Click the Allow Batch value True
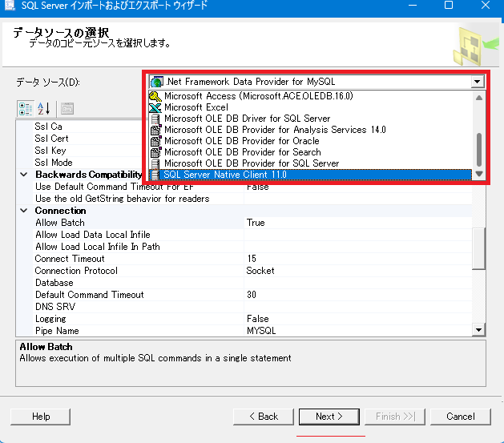Viewport: 504px width, 443px height. pyautogui.click(x=256, y=223)
